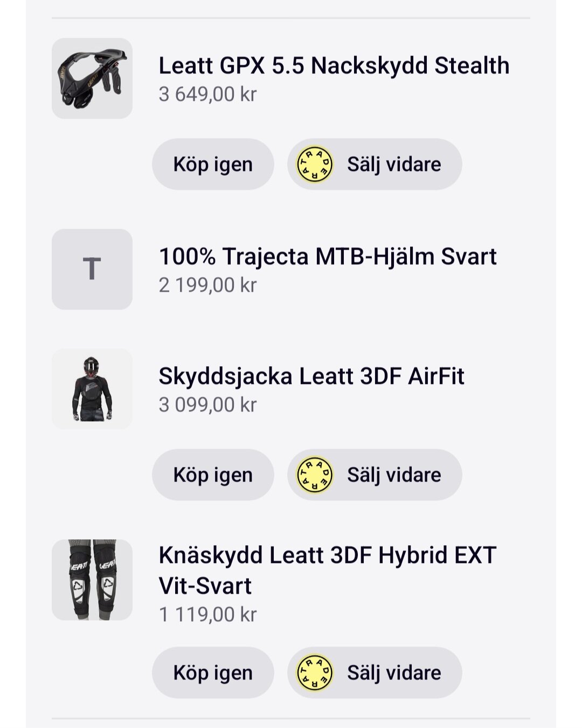Tap the 'T' placeholder image for the Trajecta helmet
Screen dimensions: 582x728
[92, 269]
